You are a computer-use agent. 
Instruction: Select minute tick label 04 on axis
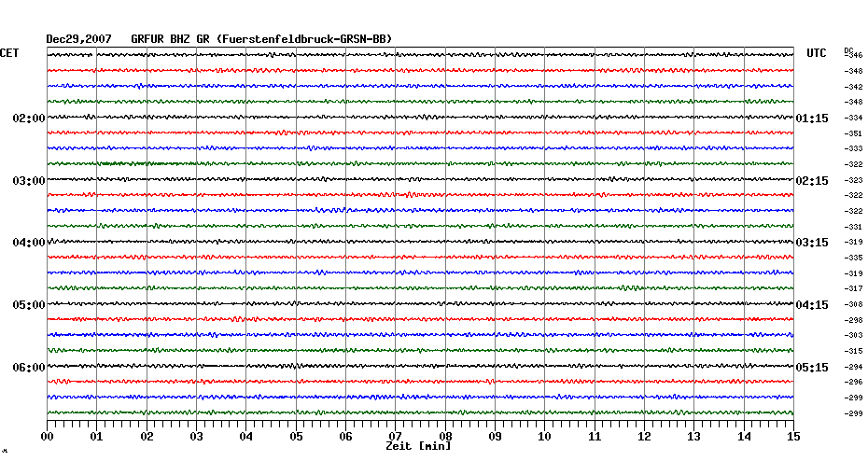click(246, 437)
